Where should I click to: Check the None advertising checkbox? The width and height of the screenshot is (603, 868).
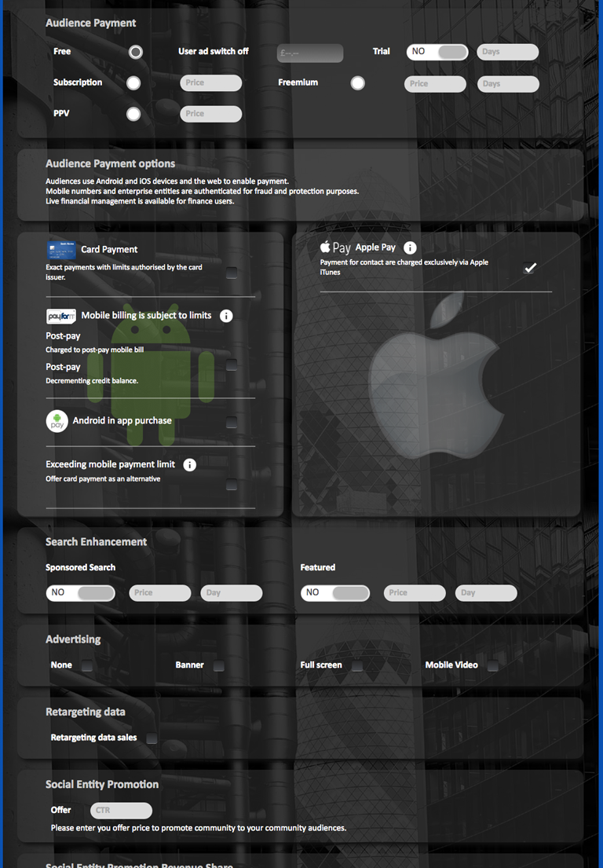87,665
